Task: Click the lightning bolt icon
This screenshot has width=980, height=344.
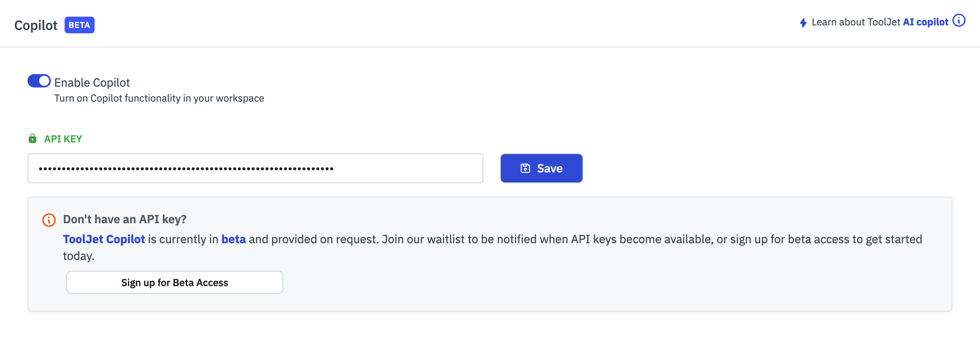Action: pos(803,22)
